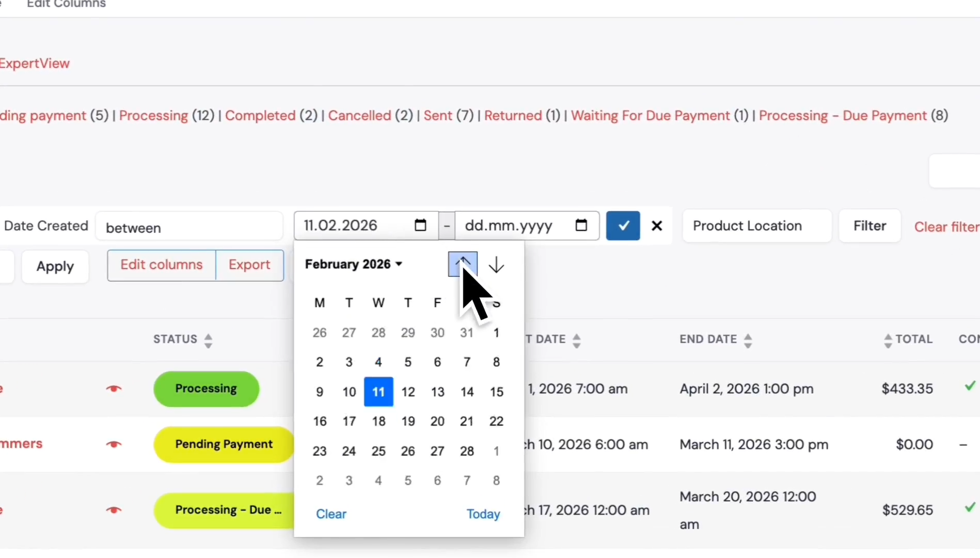
Task: Expand the February 2026 month dropdown
Action: 353,264
